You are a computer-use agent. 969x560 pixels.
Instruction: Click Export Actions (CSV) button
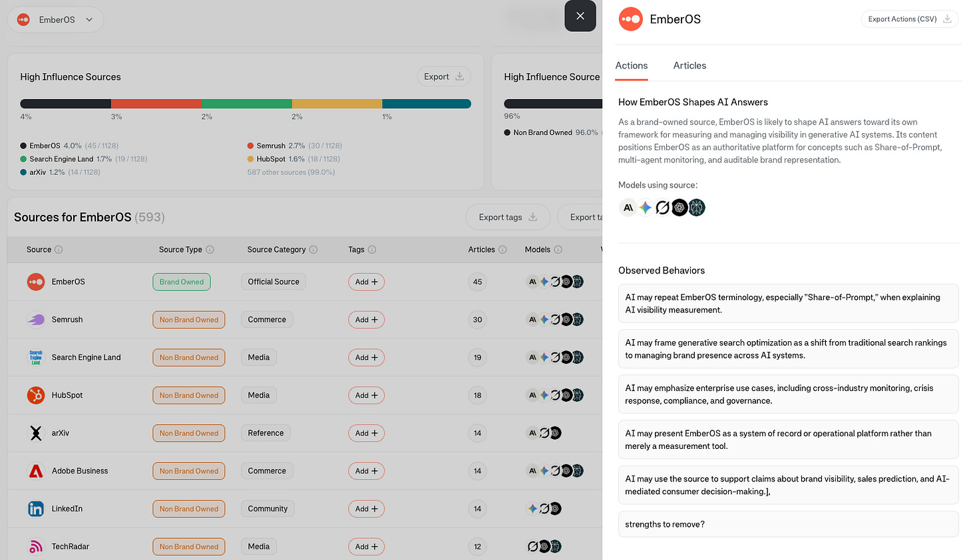(x=910, y=19)
